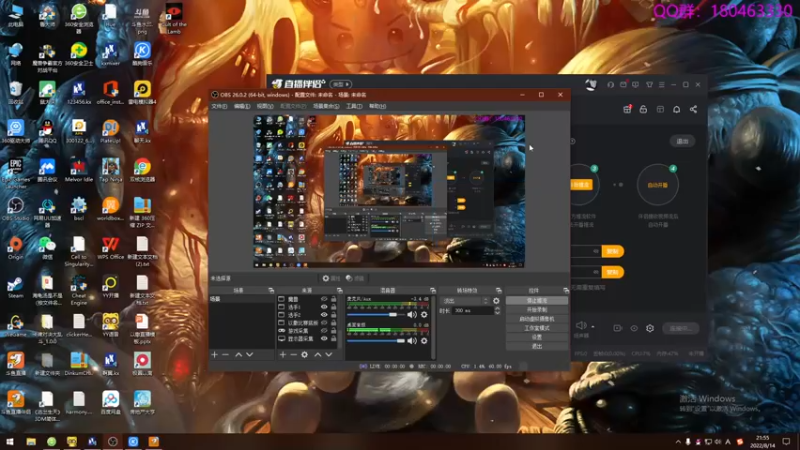
Task: Toggle visibility of 选手2 source
Action: pyautogui.click(x=323, y=315)
